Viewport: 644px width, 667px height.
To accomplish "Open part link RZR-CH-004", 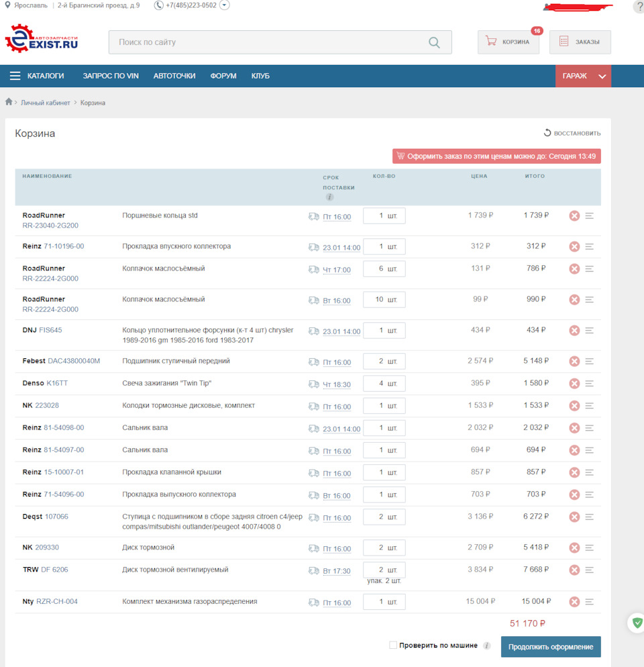I will [x=57, y=601].
